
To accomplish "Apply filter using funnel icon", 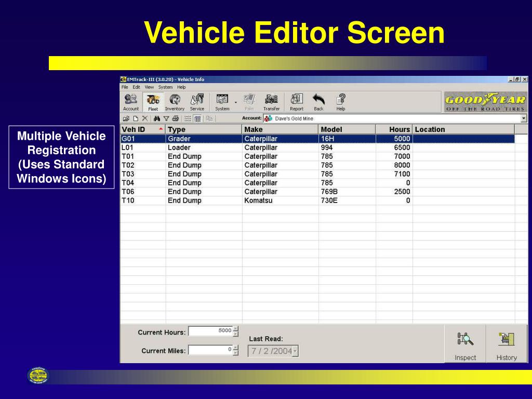I will (166, 118).
